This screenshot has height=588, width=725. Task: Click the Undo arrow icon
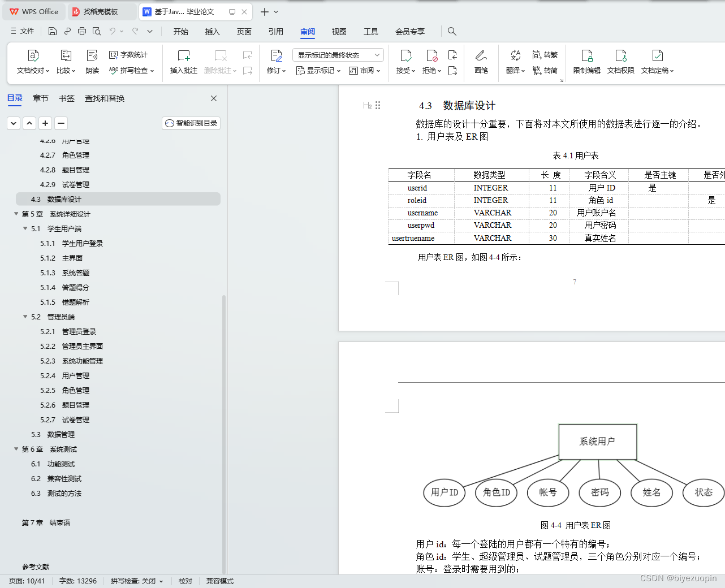(x=113, y=31)
